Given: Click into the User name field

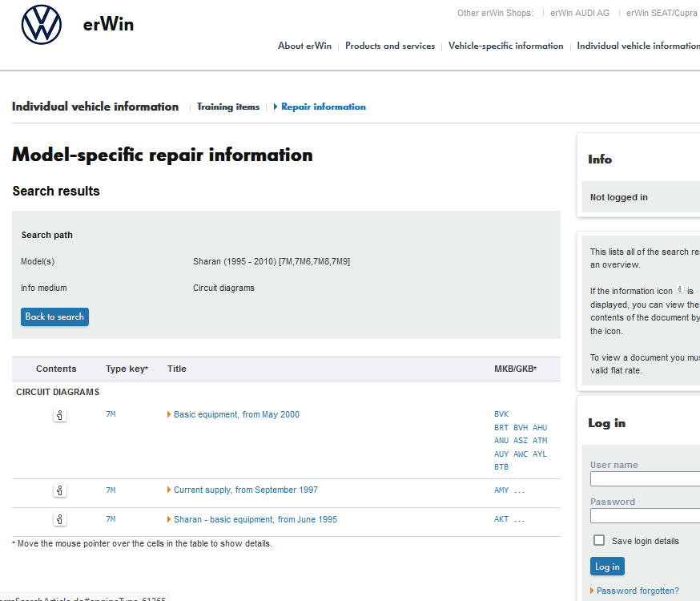Looking at the screenshot, I should [x=645, y=479].
